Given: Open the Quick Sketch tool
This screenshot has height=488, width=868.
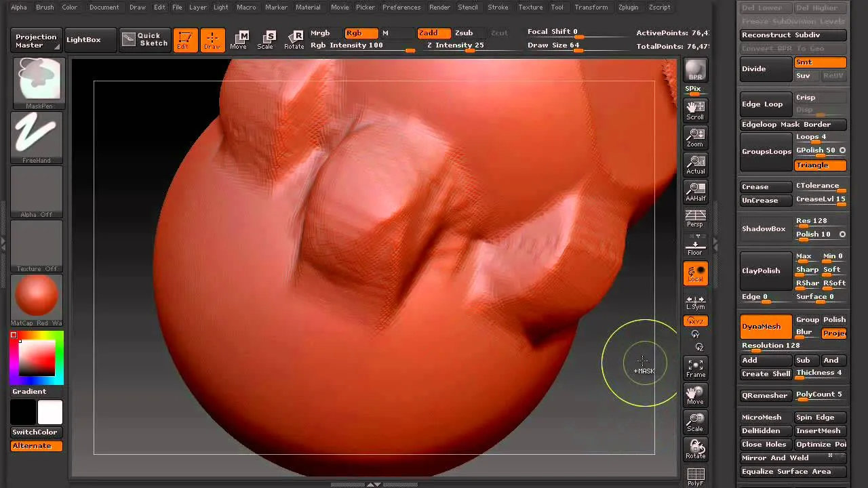Looking at the screenshot, I should (144, 40).
